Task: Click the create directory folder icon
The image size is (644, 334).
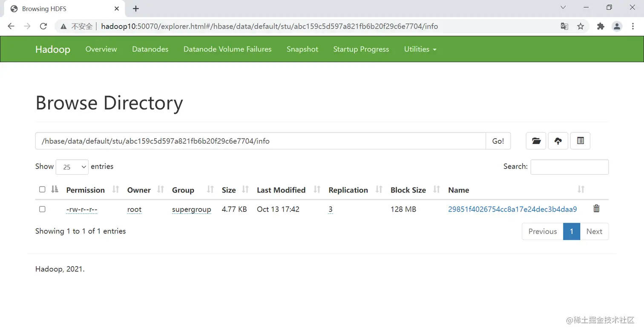Action: [x=536, y=141]
